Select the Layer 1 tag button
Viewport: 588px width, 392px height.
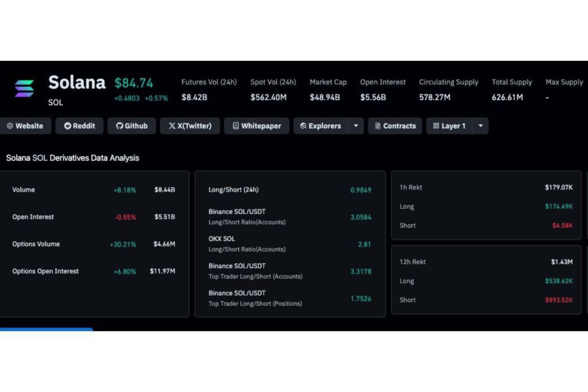tap(449, 126)
